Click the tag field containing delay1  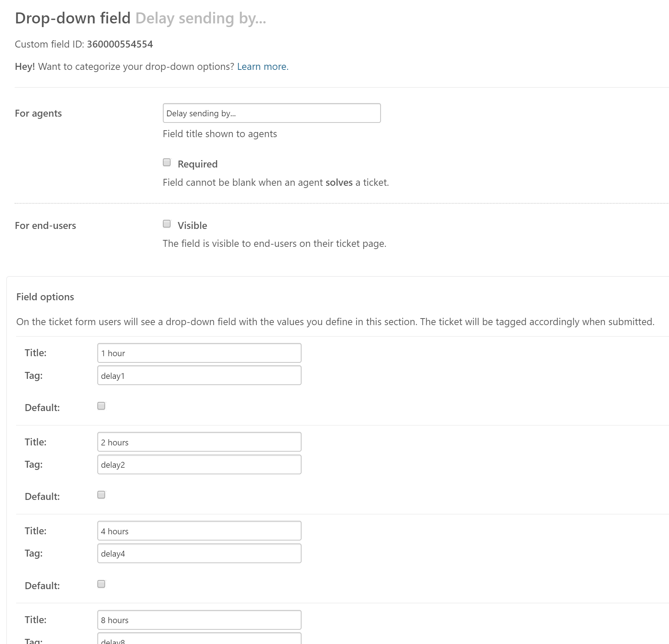tap(199, 376)
